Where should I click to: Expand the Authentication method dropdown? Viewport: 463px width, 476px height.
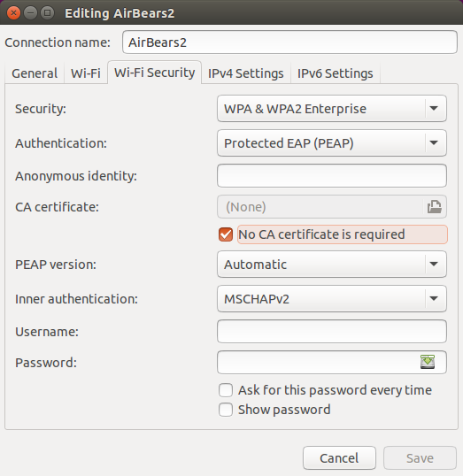[332, 143]
